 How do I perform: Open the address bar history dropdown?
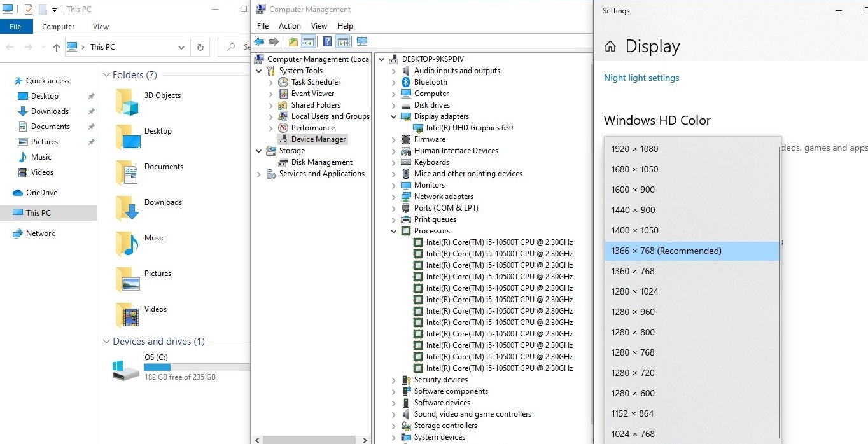tap(181, 47)
